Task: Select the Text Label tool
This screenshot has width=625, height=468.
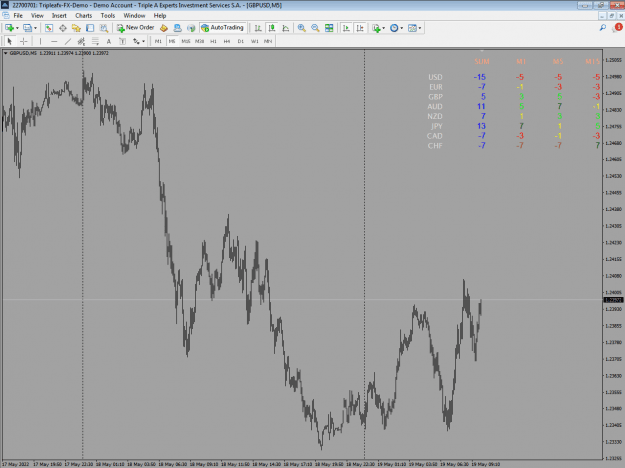Action: (x=122, y=41)
